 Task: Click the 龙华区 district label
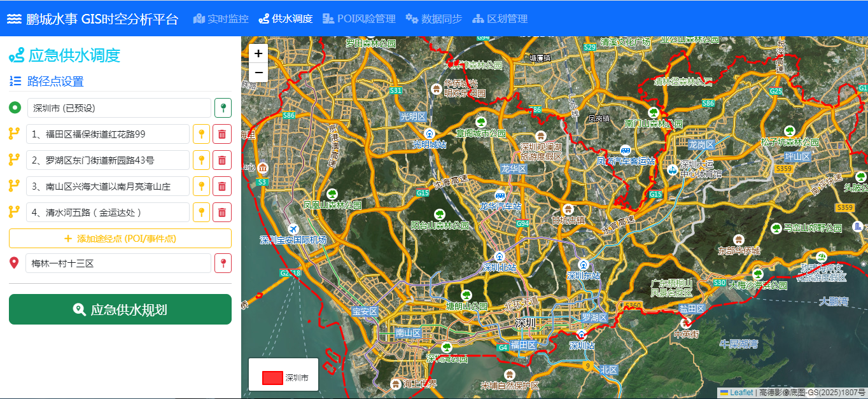tap(514, 169)
